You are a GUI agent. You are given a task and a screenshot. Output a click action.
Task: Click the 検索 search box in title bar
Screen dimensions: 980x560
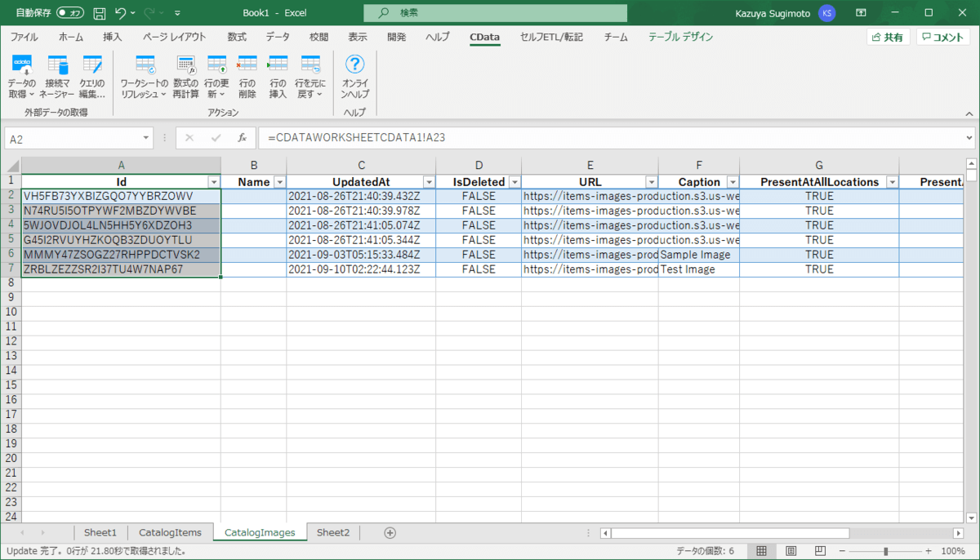(496, 13)
